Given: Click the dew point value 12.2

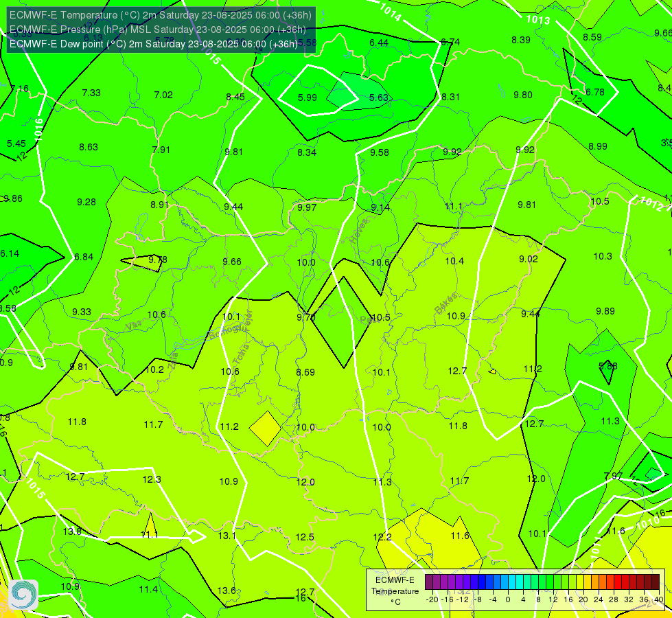Looking at the screenshot, I should pos(382,537).
